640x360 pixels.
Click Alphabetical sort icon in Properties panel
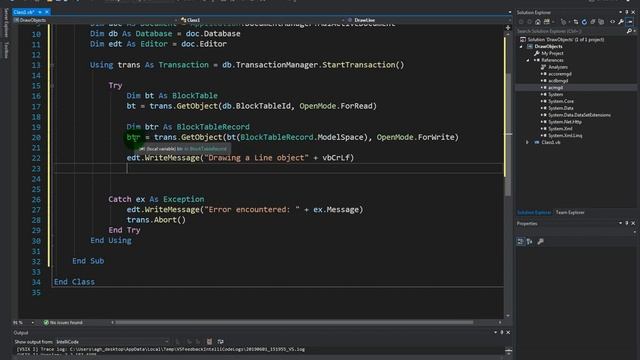pyautogui.click(x=530, y=242)
